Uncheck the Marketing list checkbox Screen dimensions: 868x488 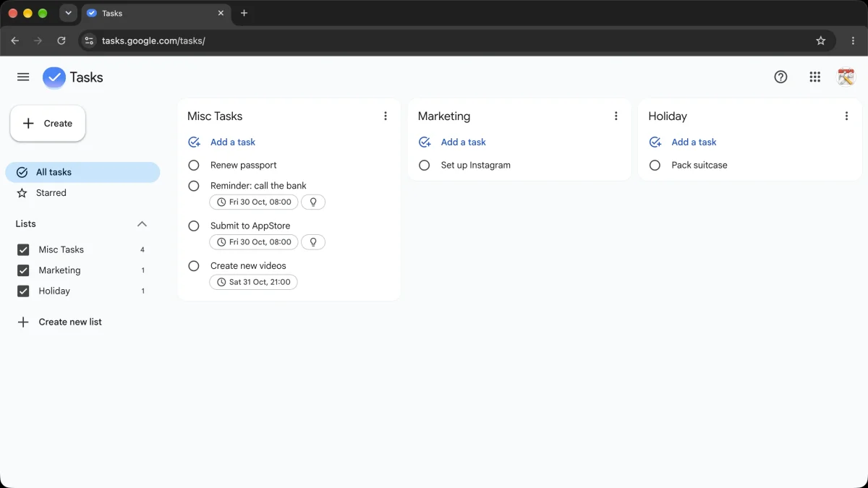pyautogui.click(x=23, y=270)
